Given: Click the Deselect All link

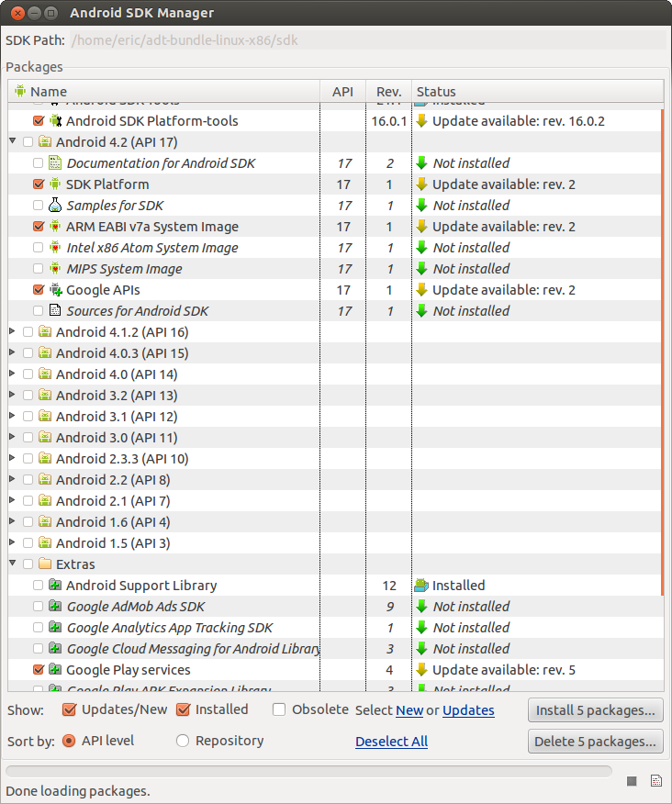Looking at the screenshot, I should click(x=391, y=742).
